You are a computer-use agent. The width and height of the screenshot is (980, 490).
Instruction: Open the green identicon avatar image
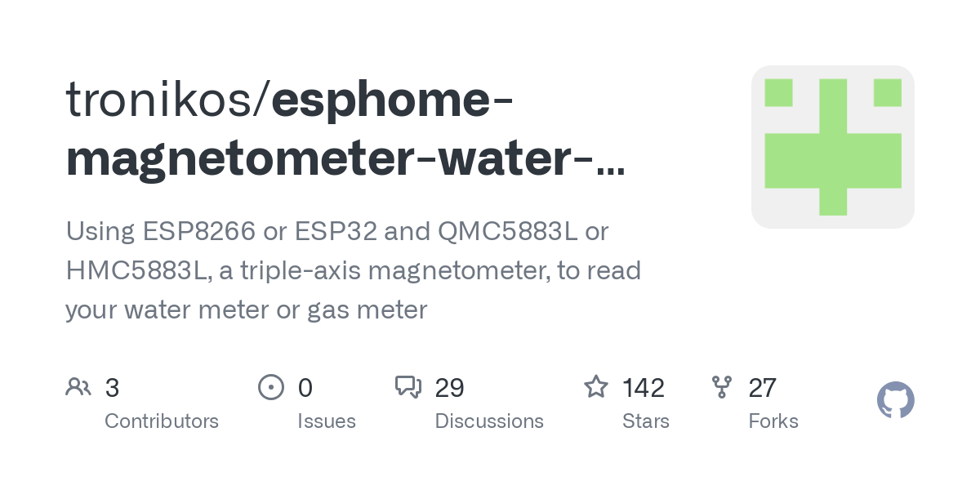[x=832, y=147]
